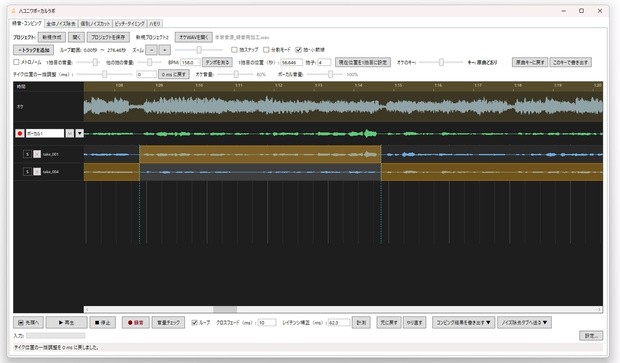Click the BPM input field
The image size is (620, 363).
pos(190,62)
